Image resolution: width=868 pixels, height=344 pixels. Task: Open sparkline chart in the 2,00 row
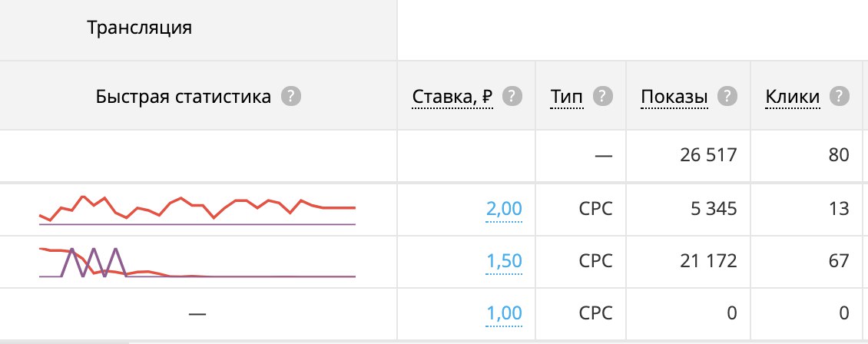tap(197, 210)
